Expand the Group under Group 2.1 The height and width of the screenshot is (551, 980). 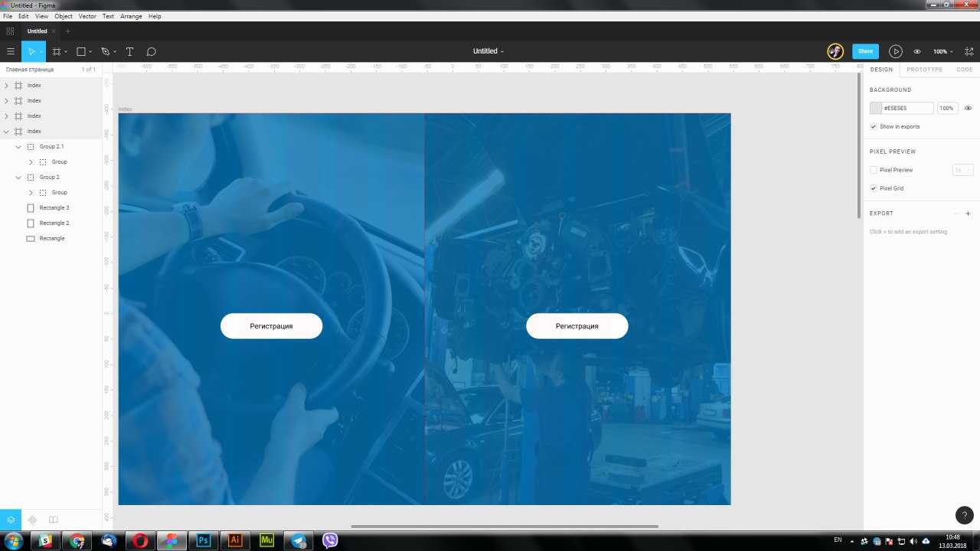31,162
